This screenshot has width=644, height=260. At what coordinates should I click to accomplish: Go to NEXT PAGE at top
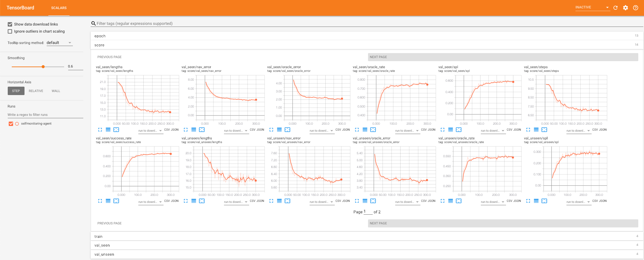pos(503,57)
